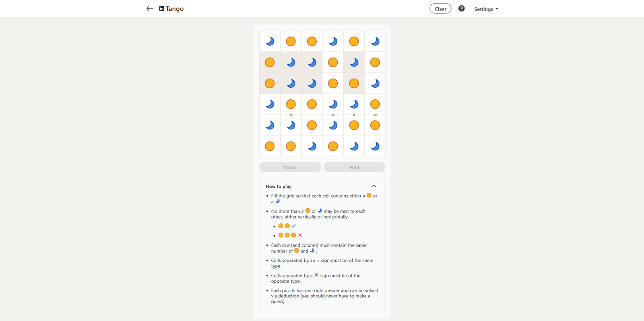Viewport: 644px width, 321px height.
Task: Click the Tango title in header
Action: (x=175, y=8)
